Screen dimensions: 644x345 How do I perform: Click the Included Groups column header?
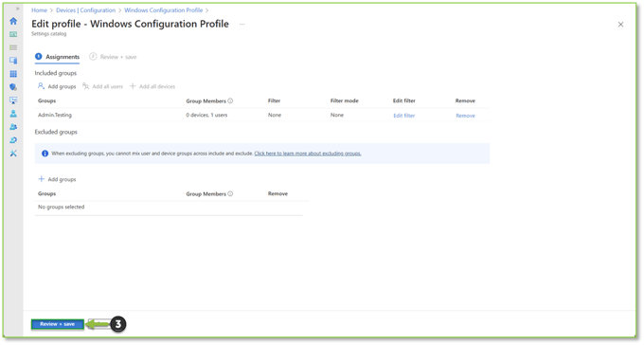pos(46,100)
